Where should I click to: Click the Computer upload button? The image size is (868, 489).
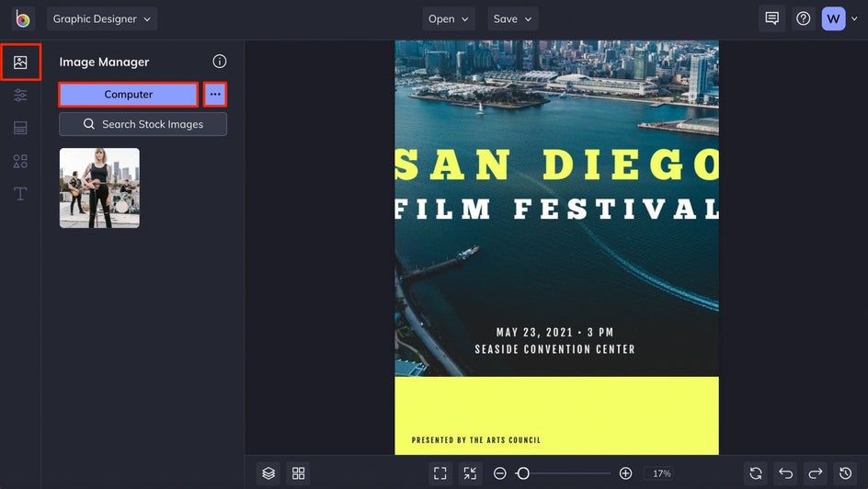coord(129,94)
